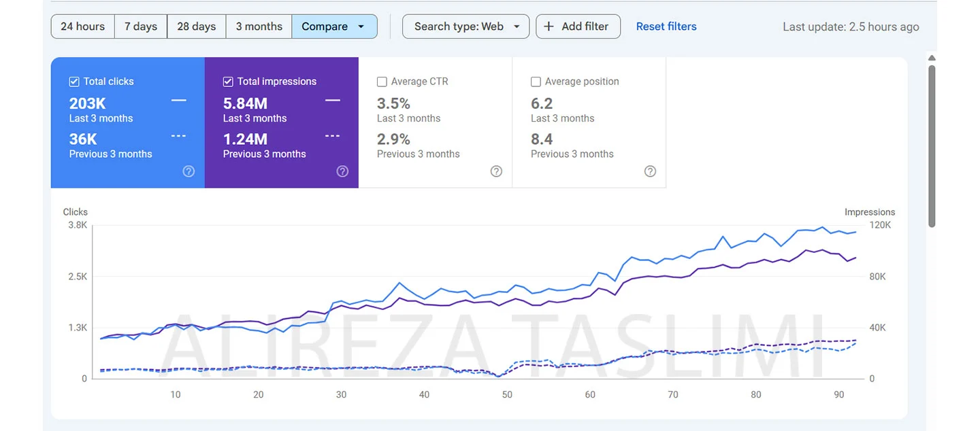This screenshot has width=980, height=431.
Task: Uncheck the Total impressions checkbox
Action: pos(228,82)
